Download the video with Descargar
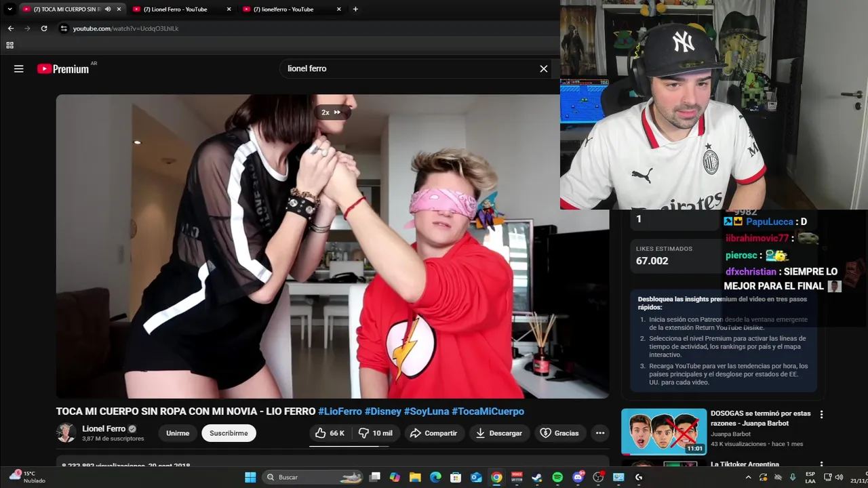 tap(499, 433)
